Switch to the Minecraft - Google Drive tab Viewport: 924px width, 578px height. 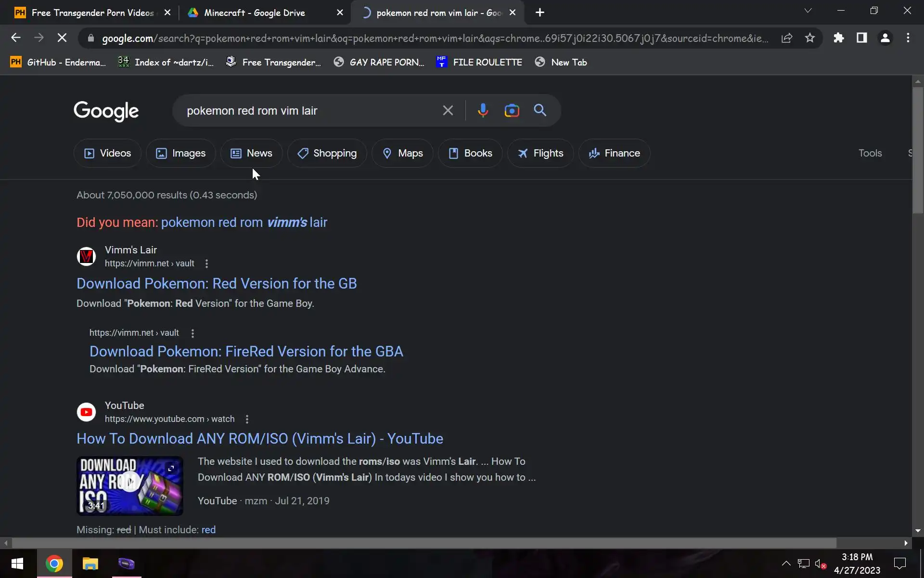click(255, 13)
